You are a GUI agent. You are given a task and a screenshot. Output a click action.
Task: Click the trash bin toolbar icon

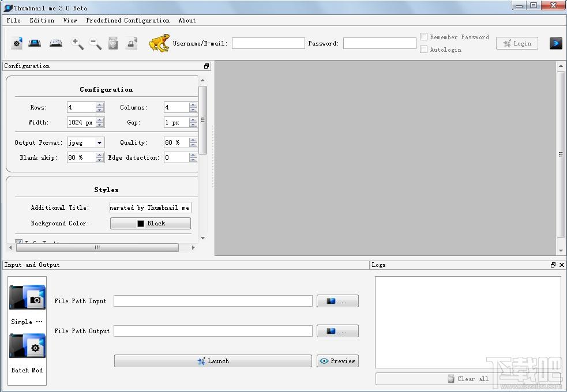[x=113, y=43]
